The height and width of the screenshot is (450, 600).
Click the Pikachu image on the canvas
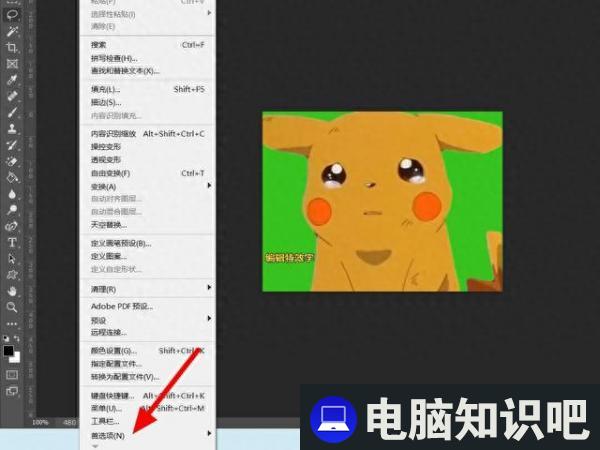click(382, 201)
